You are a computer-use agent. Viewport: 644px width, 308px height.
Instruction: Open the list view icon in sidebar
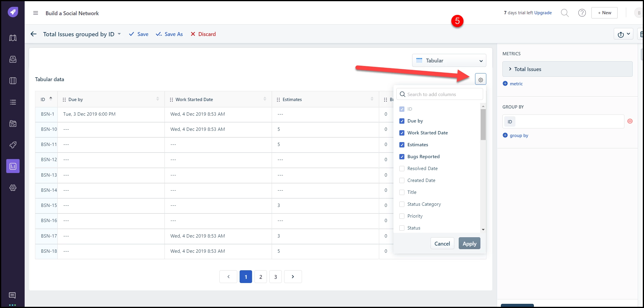coord(13,102)
